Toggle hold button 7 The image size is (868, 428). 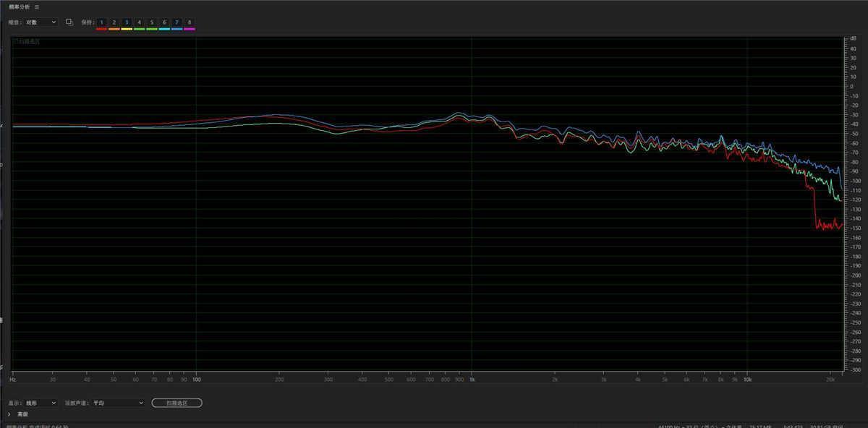(176, 22)
